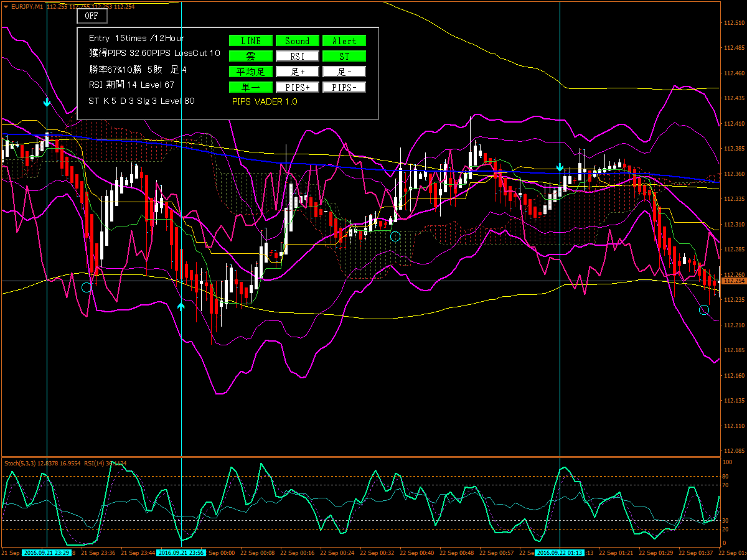This screenshot has width=747, height=560.
Task: Click the 足- button
Action: (344, 72)
